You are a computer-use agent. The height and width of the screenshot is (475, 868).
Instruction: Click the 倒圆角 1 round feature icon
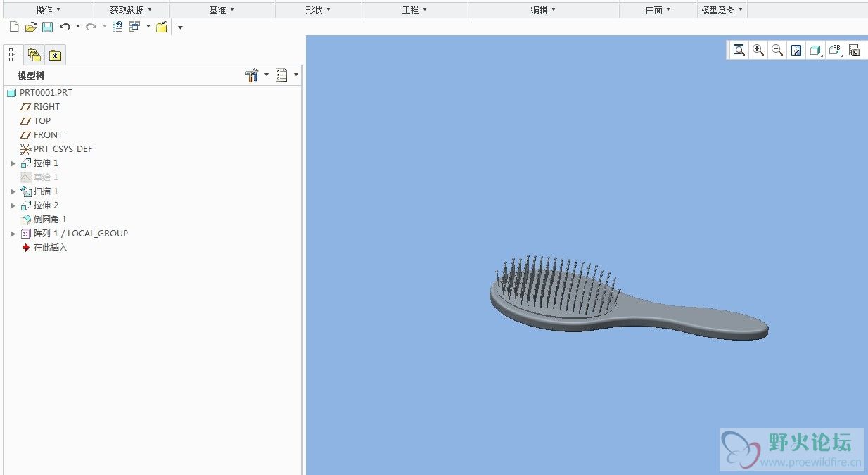26,220
